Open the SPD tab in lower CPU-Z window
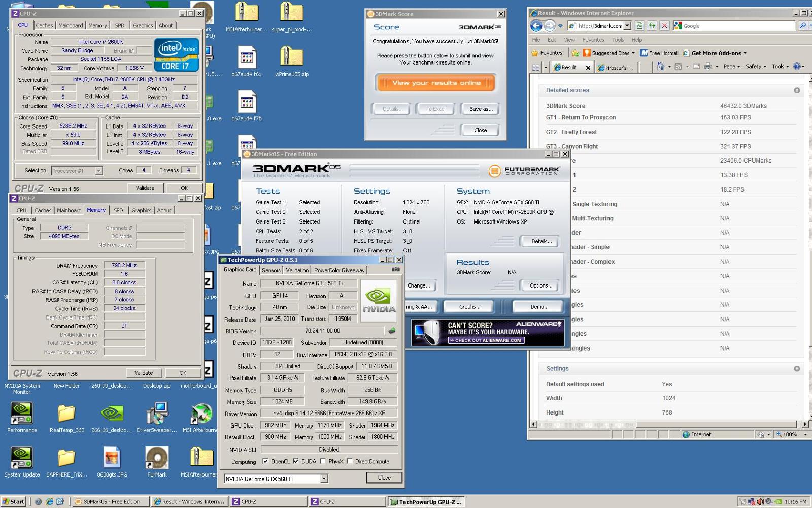This screenshot has width=812, height=508. point(118,210)
